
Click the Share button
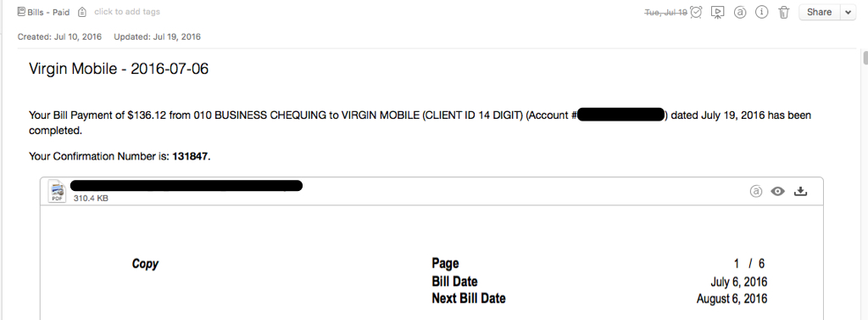[820, 12]
